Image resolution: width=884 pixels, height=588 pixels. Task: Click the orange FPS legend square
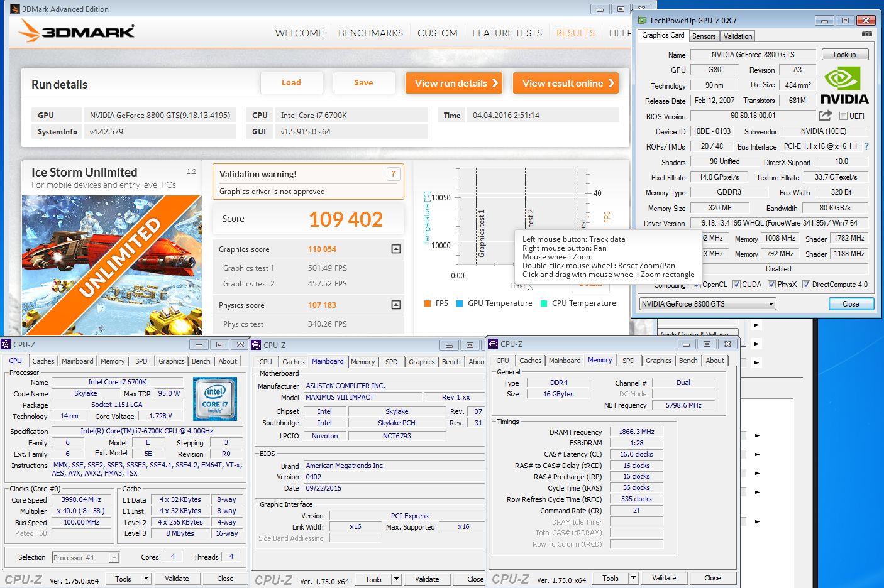pos(428,303)
